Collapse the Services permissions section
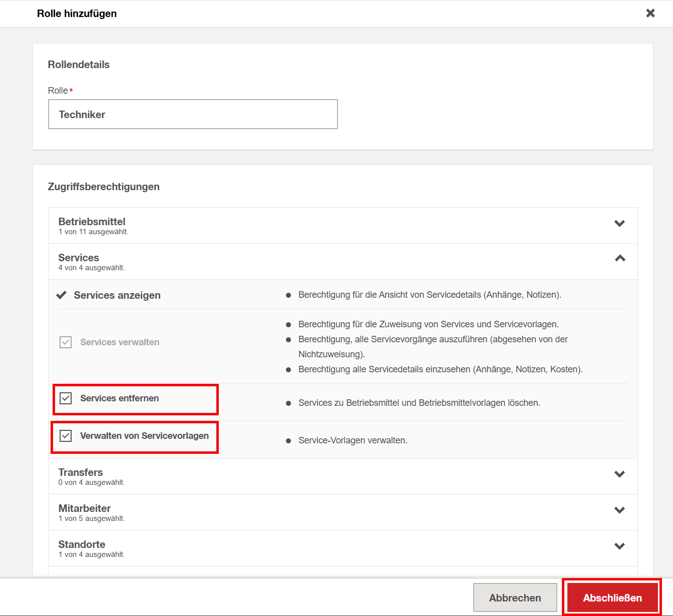Screen dimensions: 673x616 pos(620,258)
